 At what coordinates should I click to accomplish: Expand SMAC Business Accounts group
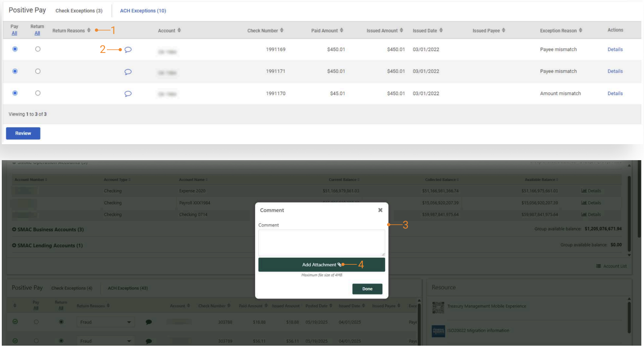coord(14,230)
